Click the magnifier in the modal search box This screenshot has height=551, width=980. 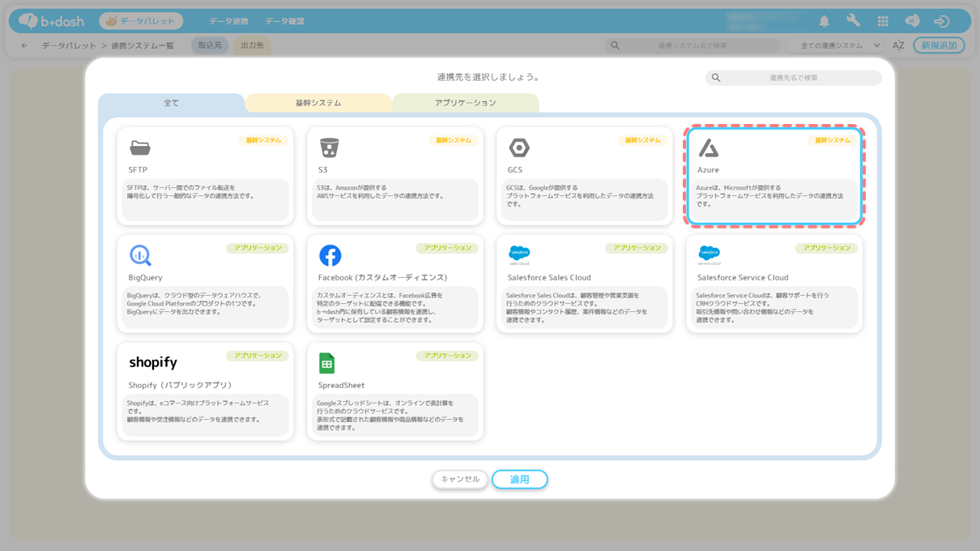click(716, 78)
